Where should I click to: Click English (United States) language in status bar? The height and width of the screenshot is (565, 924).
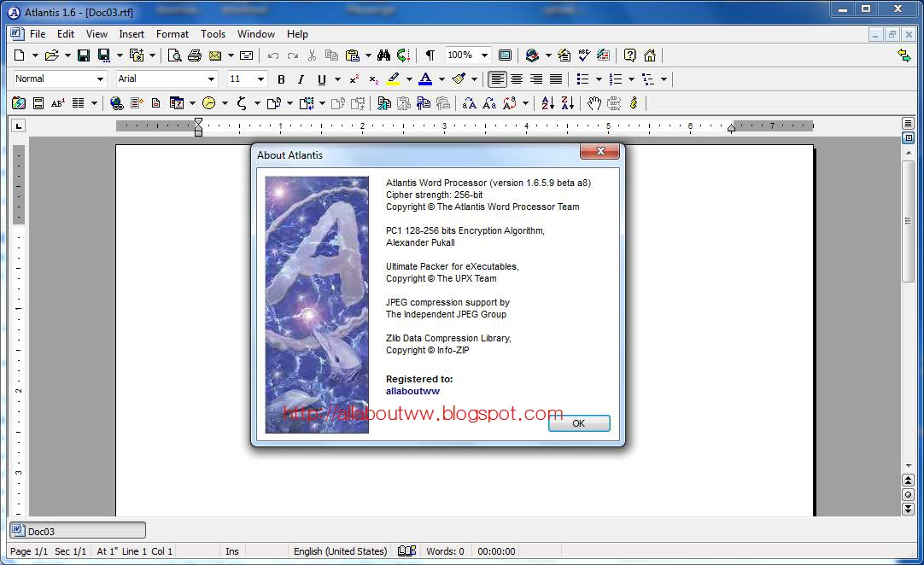340,551
